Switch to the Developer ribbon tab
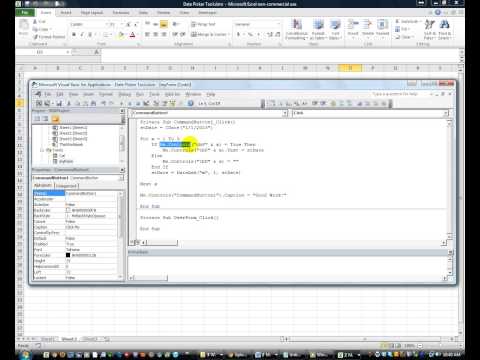The image size is (480, 360). (x=207, y=13)
